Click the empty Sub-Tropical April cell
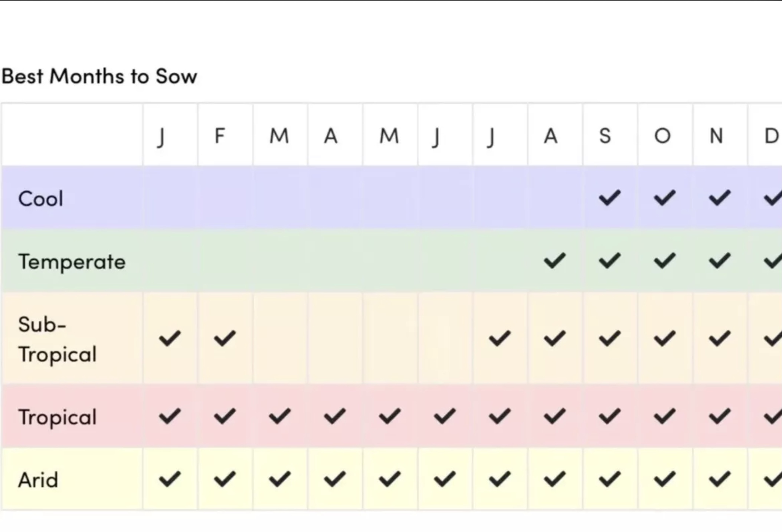The image size is (782, 532). (335, 338)
